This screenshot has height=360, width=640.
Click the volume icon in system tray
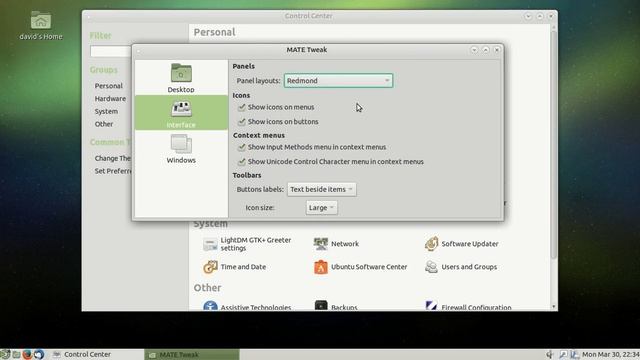[550, 354]
